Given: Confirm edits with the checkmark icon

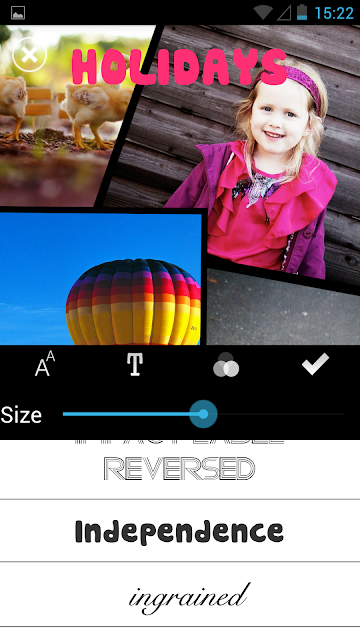Looking at the screenshot, I should point(315,364).
